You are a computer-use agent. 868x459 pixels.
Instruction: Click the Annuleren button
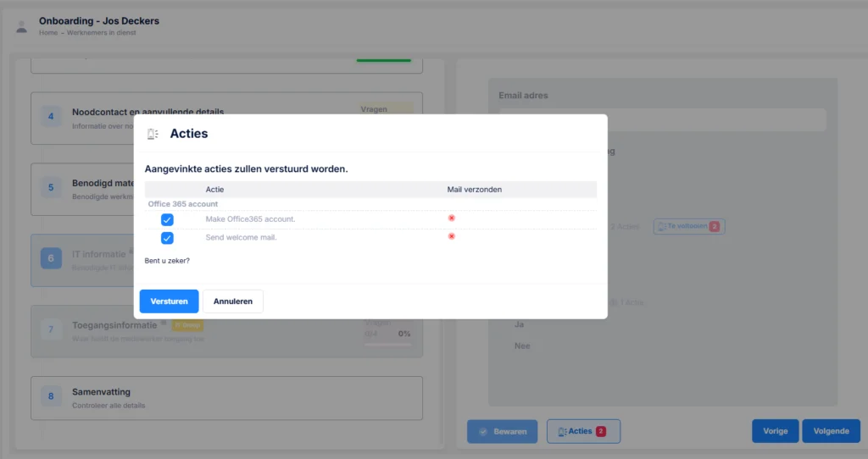(233, 301)
